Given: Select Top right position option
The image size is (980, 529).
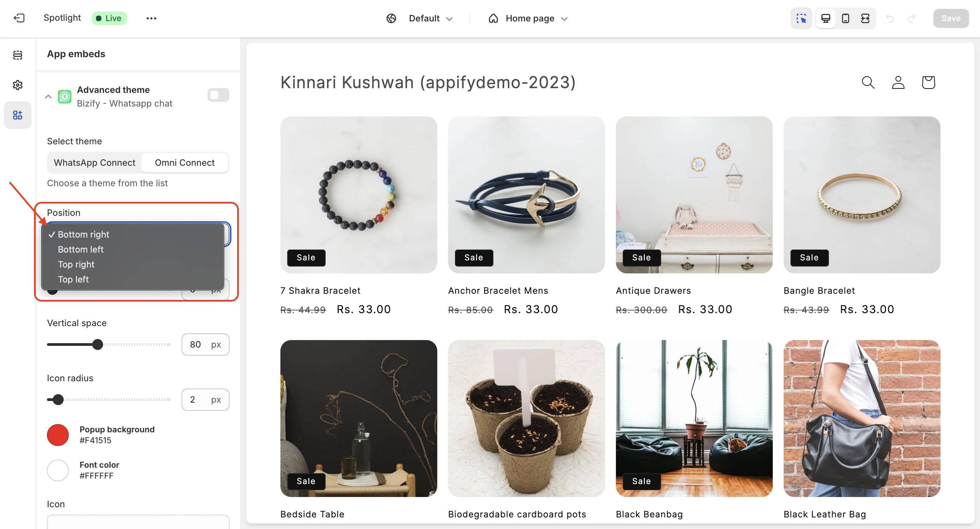Looking at the screenshot, I should [x=76, y=264].
